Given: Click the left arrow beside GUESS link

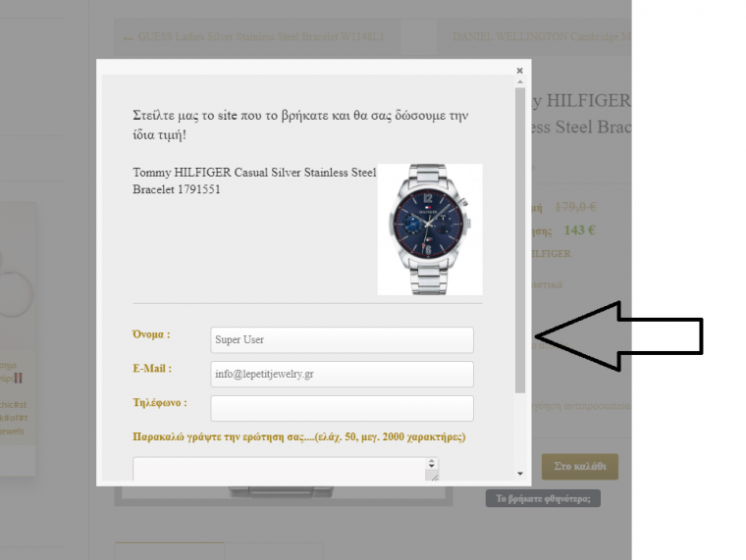Looking at the screenshot, I should click(x=128, y=37).
